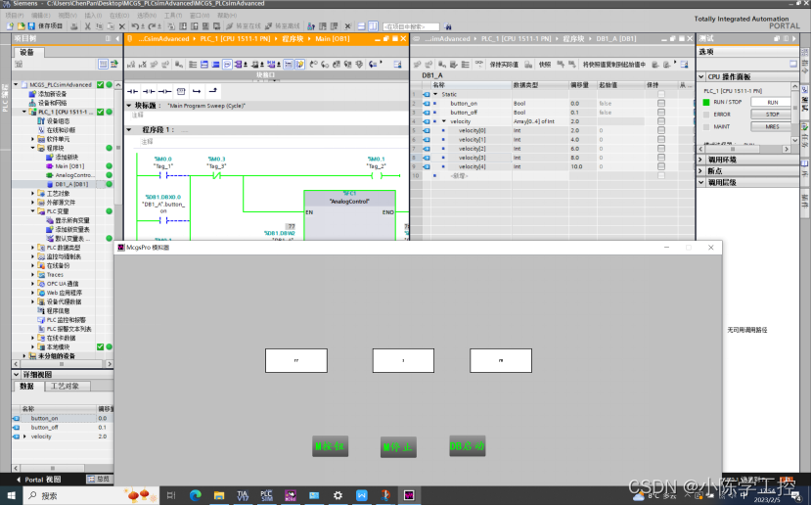
Task: Collapse the 调用层级 section
Action: pyautogui.click(x=701, y=182)
